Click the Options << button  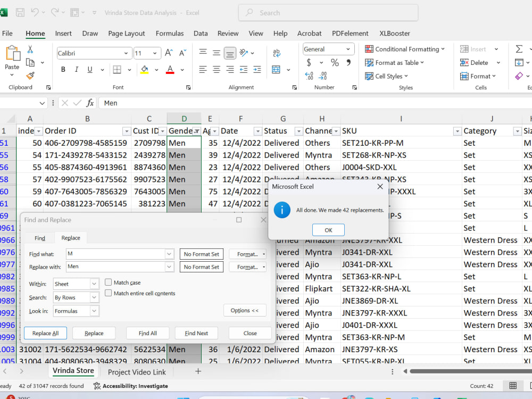(x=245, y=310)
